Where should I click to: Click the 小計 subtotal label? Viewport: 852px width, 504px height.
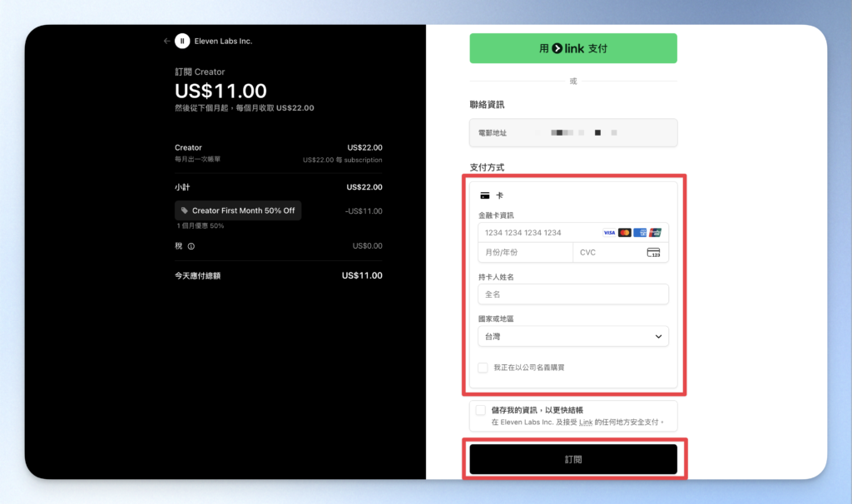coord(182,187)
